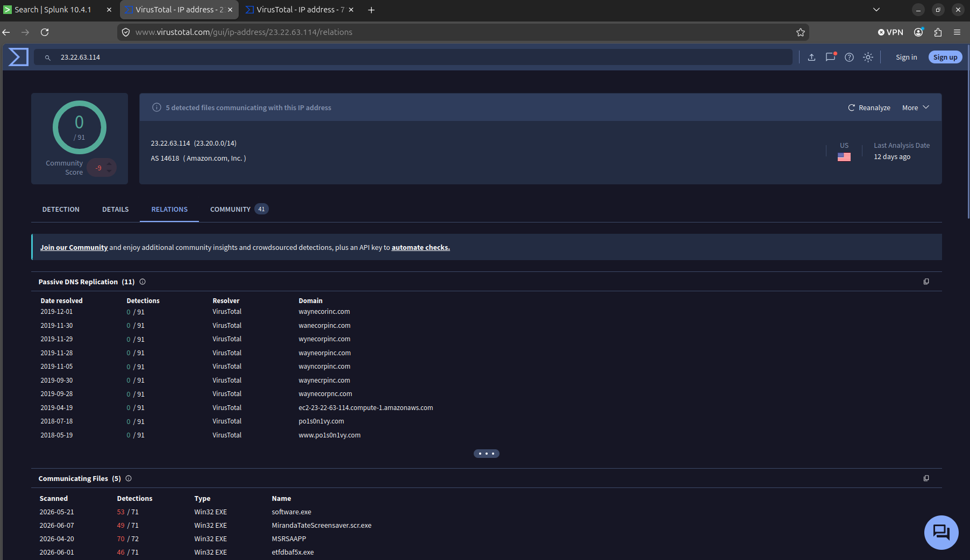The width and height of the screenshot is (970, 560).
Task: Click the 53 / 71 detections value
Action: [x=127, y=512]
